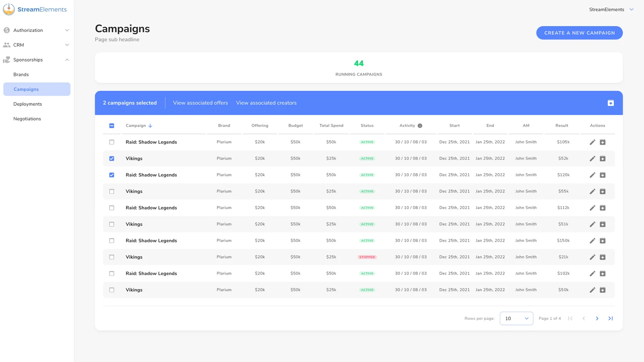Edit the campaign with $112k result
The image size is (644, 362).
(x=592, y=208)
